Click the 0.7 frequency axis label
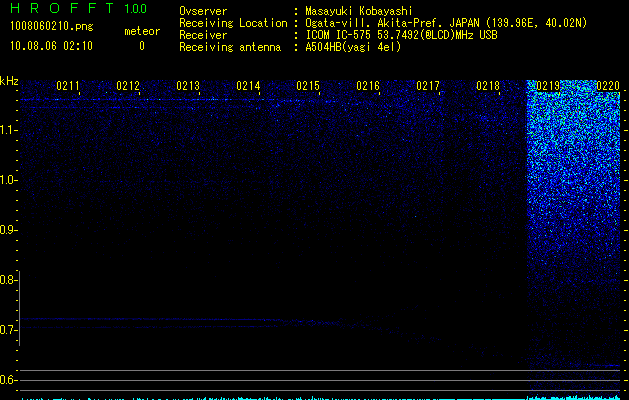The width and height of the screenshot is (629, 400). pos(7,330)
